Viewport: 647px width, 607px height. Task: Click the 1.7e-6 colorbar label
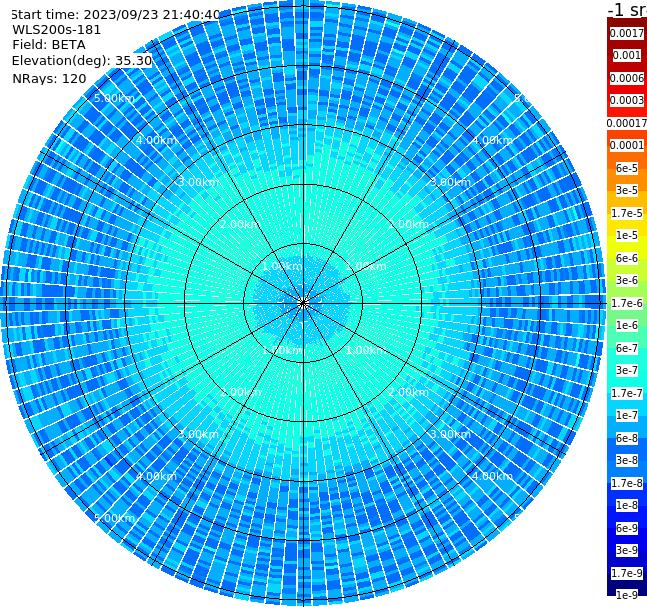pos(627,303)
